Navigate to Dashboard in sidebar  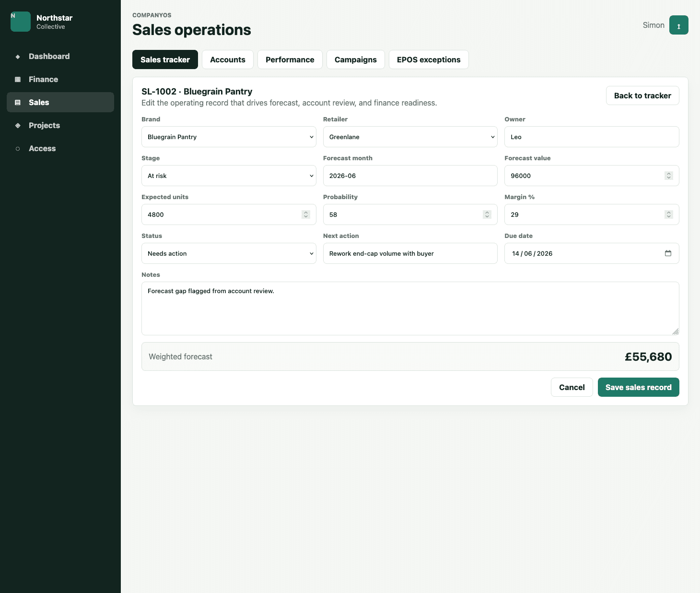[x=60, y=56]
